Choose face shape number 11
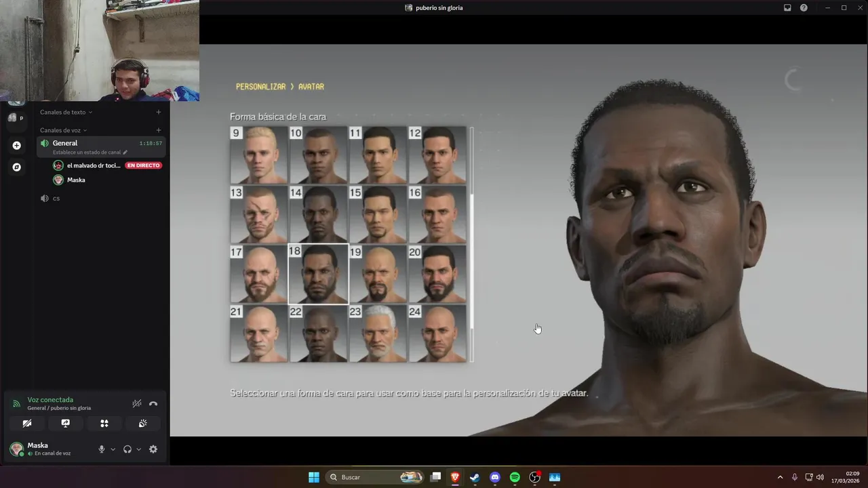Image resolution: width=868 pixels, height=488 pixels. pos(378,155)
